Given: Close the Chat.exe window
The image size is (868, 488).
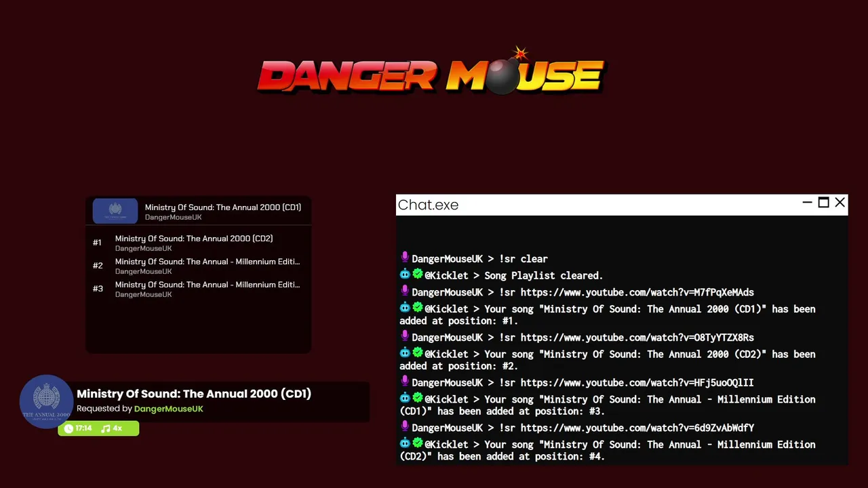Looking at the screenshot, I should pyautogui.click(x=840, y=203).
